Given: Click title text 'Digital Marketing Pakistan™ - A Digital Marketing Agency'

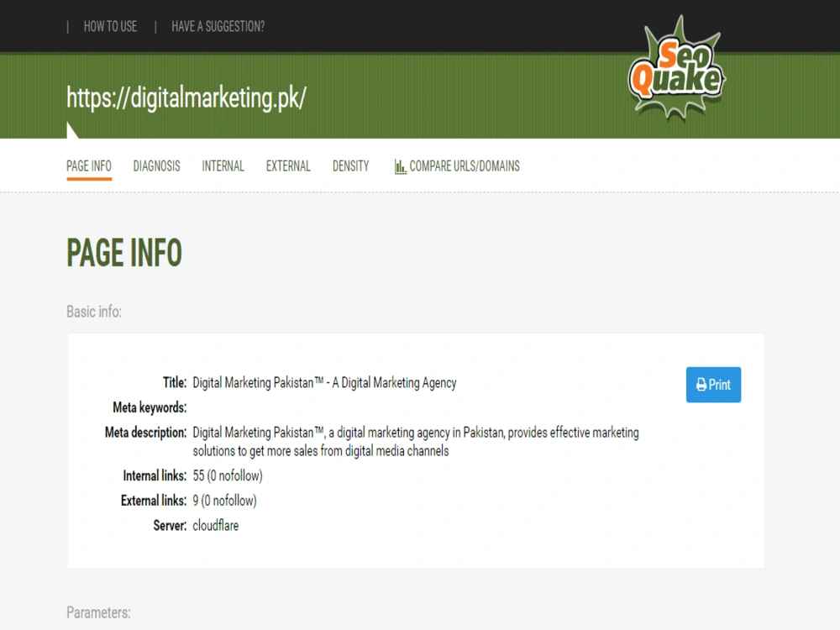Looking at the screenshot, I should 324,382.
